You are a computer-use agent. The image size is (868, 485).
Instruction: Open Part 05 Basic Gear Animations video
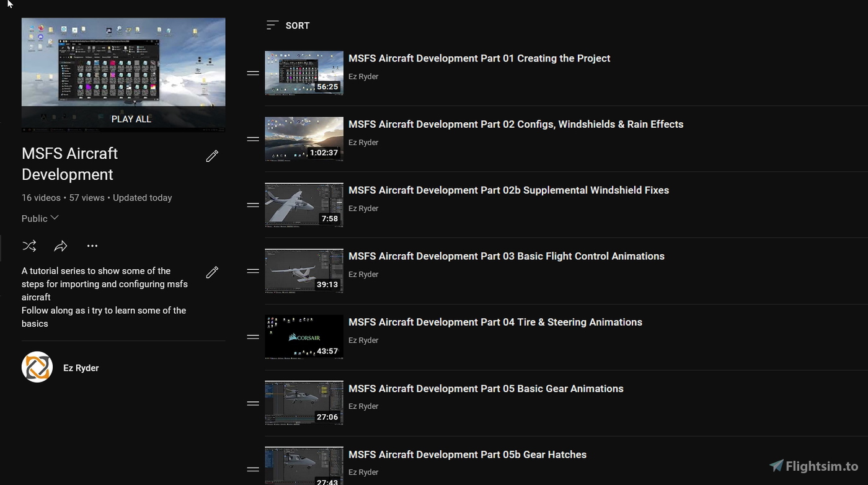pos(486,389)
